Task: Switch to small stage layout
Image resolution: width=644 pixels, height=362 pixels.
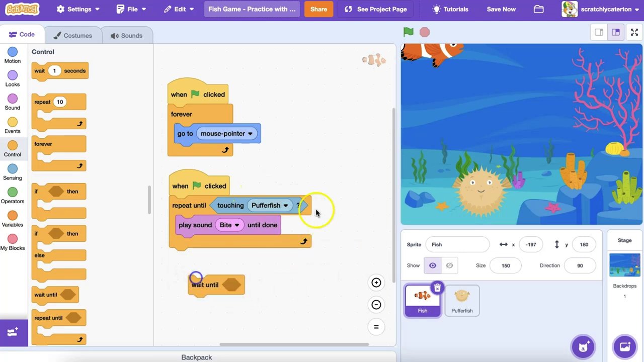Action: click(x=599, y=32)
